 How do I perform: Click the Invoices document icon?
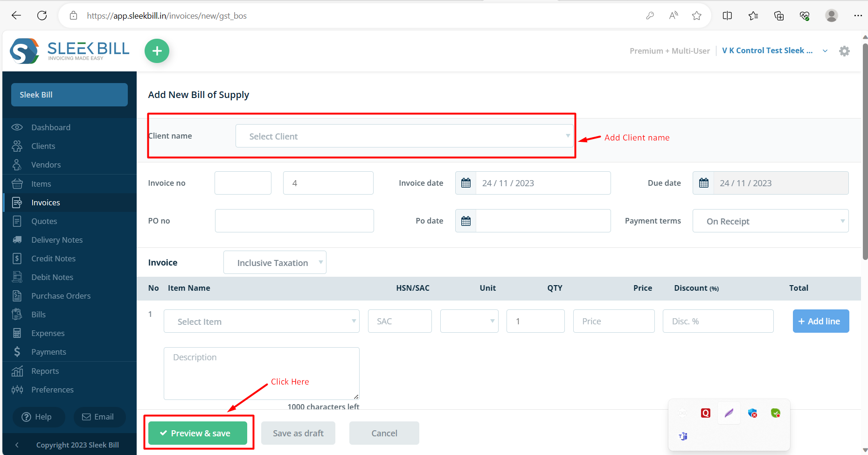pyautogui.click(x=17, y=203)
